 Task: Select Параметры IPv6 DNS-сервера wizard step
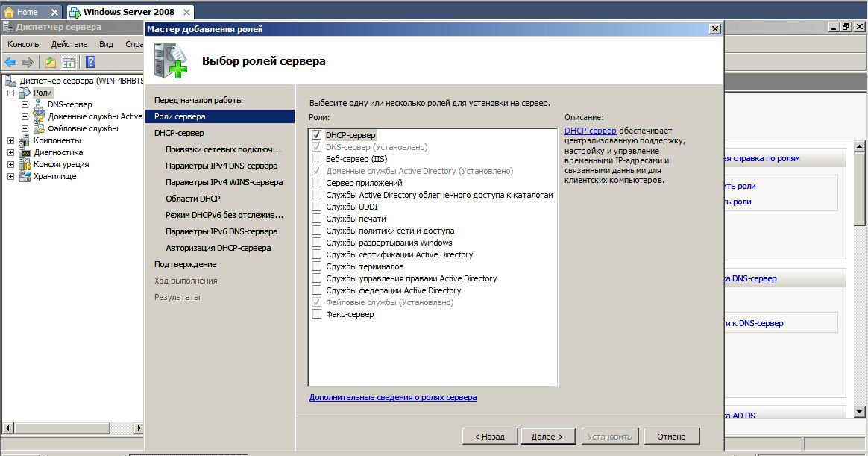[221, 231]
